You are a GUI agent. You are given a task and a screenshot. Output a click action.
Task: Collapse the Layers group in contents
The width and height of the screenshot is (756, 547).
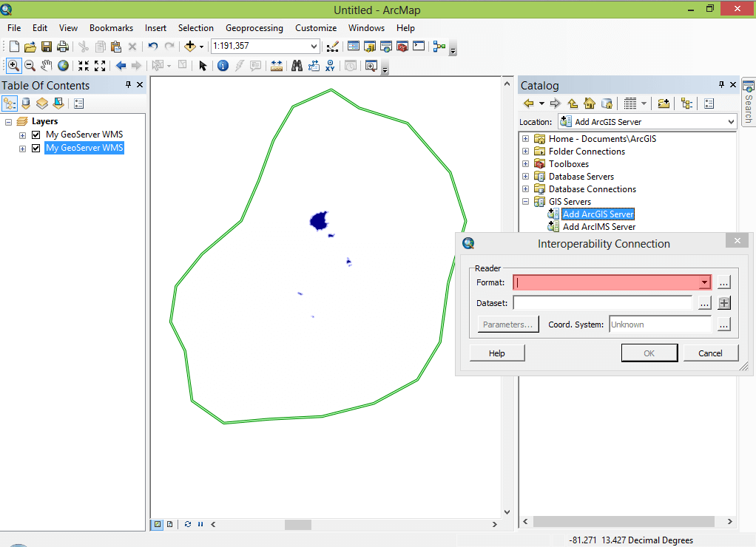(8, 122)
